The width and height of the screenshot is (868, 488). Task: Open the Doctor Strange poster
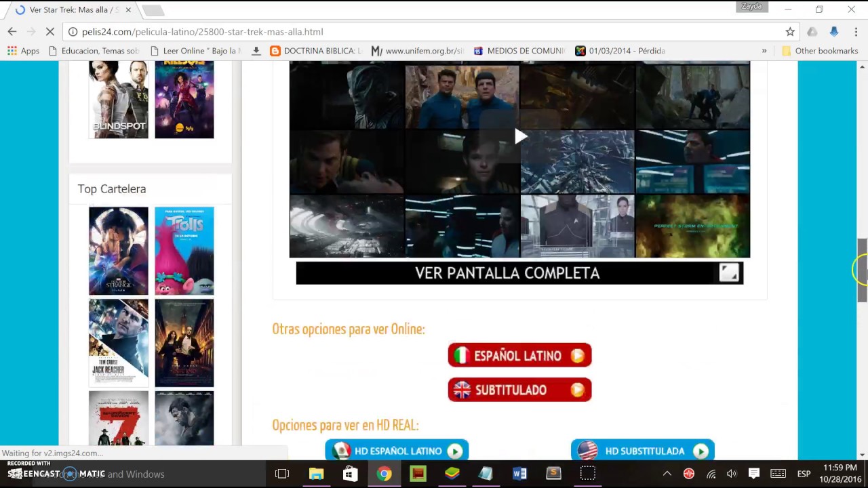(x=119, y=251)
